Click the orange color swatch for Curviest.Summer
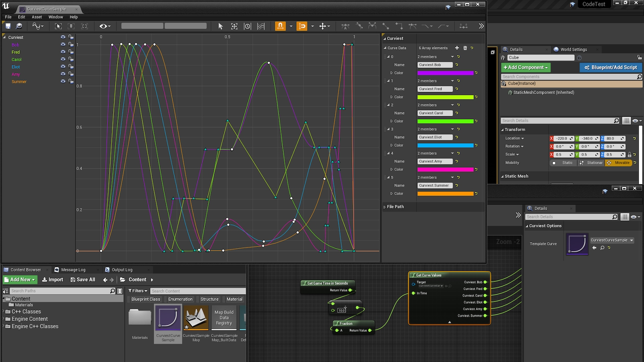The image size is (644, 362). pos(445,193)
